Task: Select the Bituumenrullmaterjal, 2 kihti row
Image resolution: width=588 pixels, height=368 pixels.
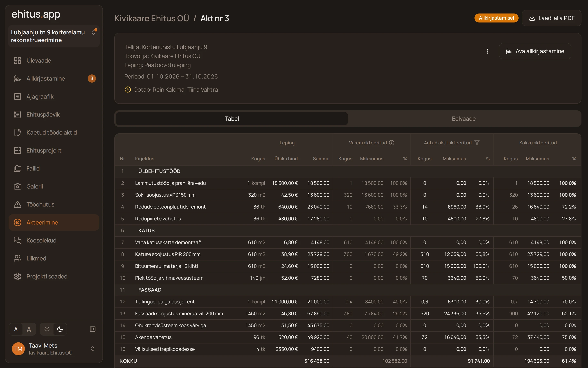Action: pos(348,266)
